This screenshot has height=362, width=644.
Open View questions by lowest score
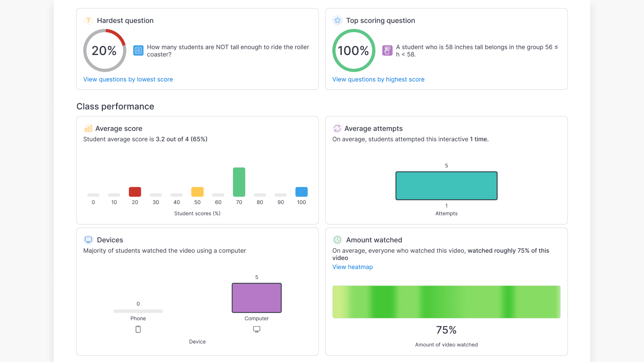pyautogui.click(x=128, y=79)
